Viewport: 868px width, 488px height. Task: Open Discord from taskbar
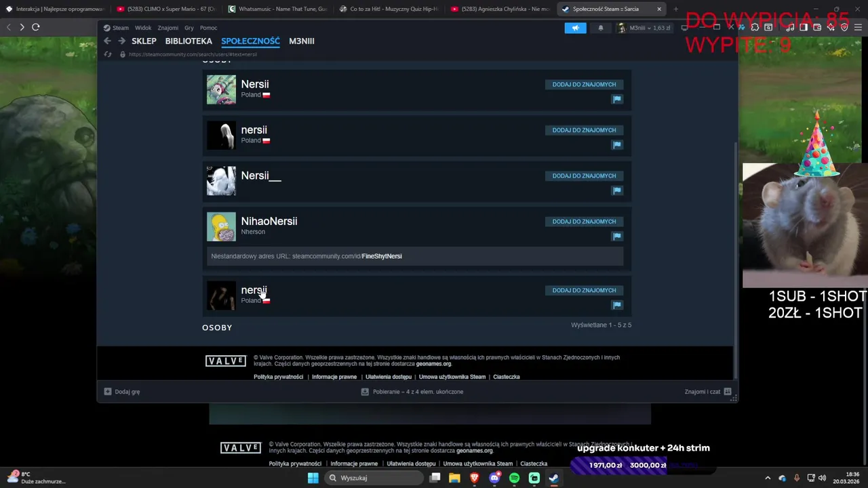coord(494,478)
